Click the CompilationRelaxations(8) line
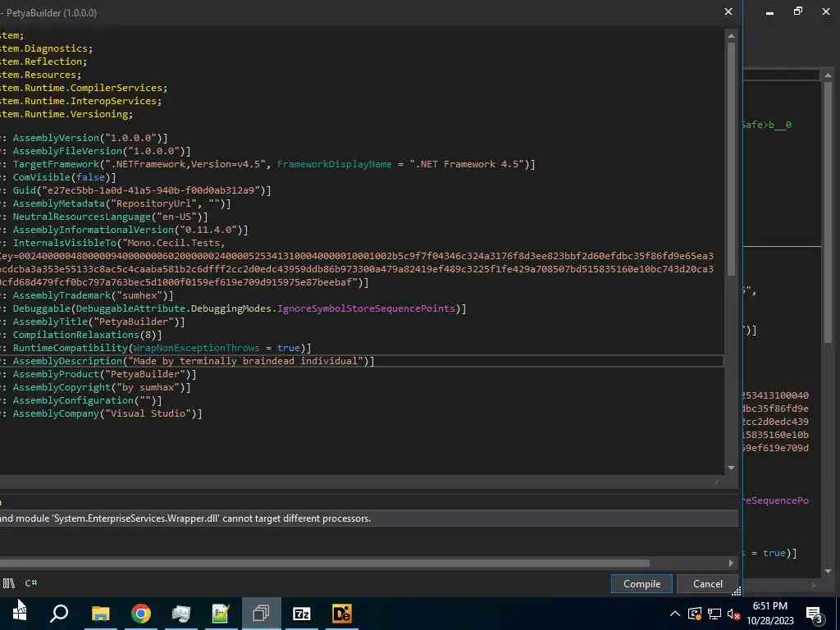 (81, 335)
